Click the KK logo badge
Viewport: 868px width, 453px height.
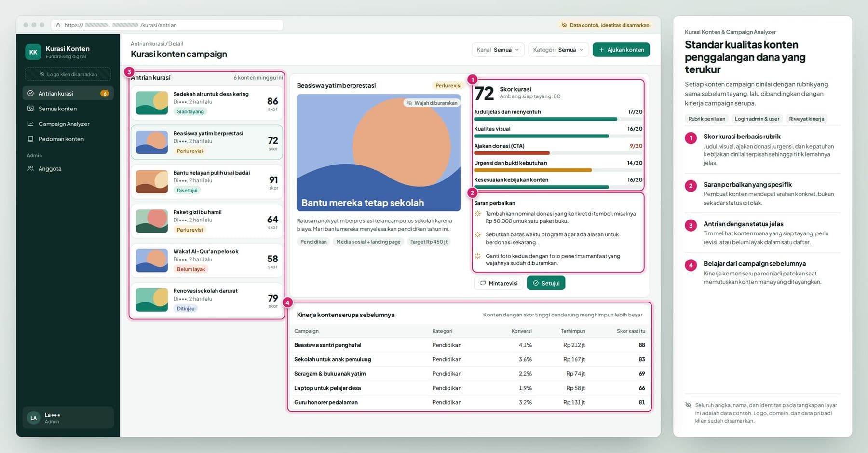pyautogui.click(x=33, y=52)
